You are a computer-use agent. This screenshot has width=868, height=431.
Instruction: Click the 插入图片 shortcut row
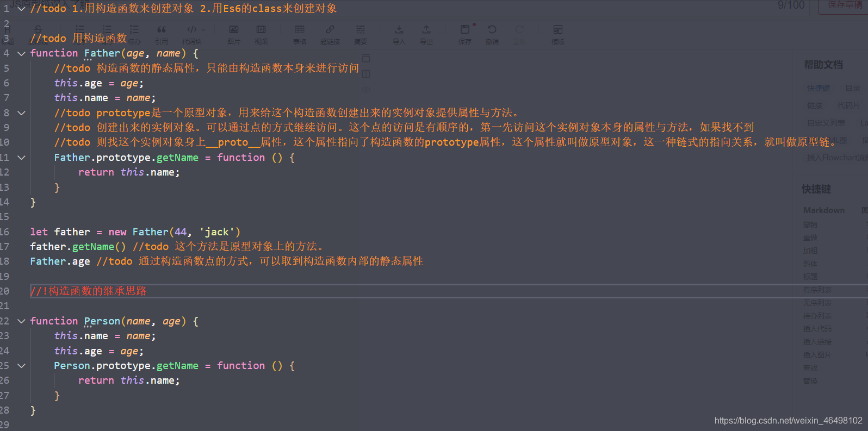[x=817, y=355]
